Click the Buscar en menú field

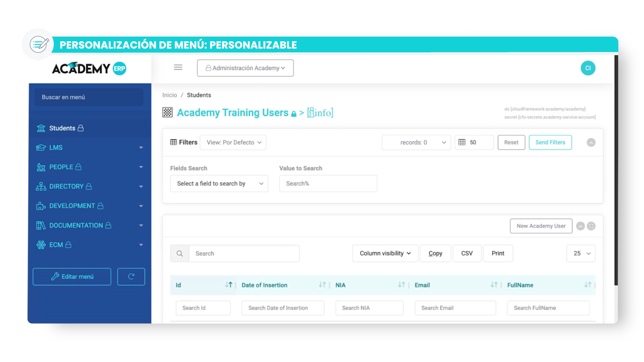pos(89,97)
